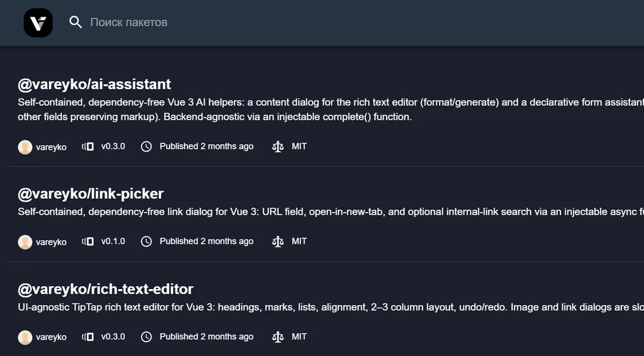Click the link-picker package description text
This screenshot has width=644, height=356.
331,211
